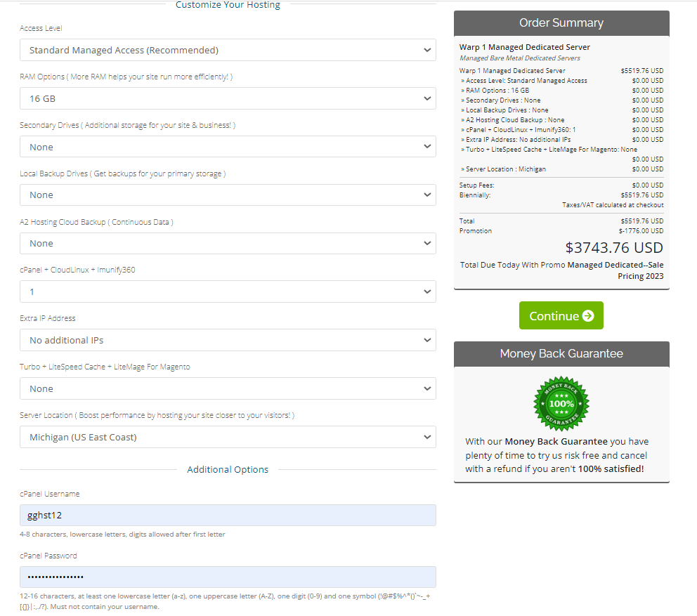Click the 100% Money Back Guarantee badge

[x=561, y=404]
